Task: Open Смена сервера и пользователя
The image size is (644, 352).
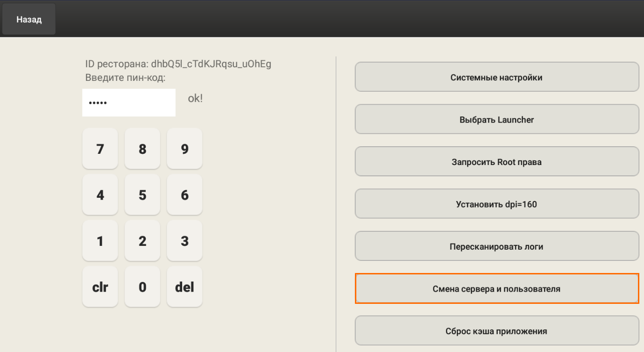Action: [496, 289]
